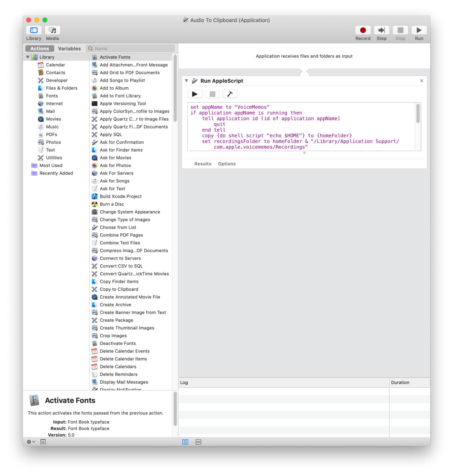Select Display Mail Messages action
Screen dimensions: 453x476
pyautogui.click(x=131, y=382)
